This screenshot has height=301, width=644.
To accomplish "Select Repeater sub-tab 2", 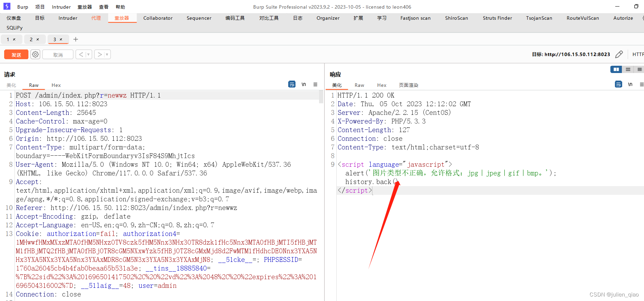I will [31, 39].
